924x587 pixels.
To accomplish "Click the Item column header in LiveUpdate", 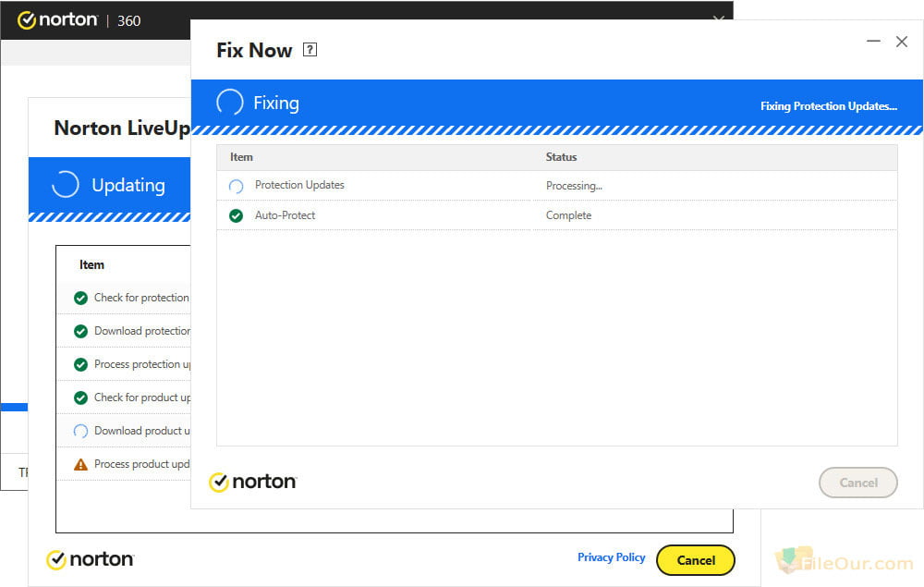I will (91, 265).
